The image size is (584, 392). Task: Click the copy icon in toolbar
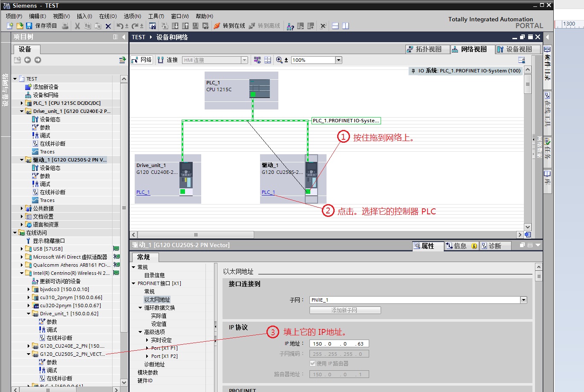[x=87, y=26]
